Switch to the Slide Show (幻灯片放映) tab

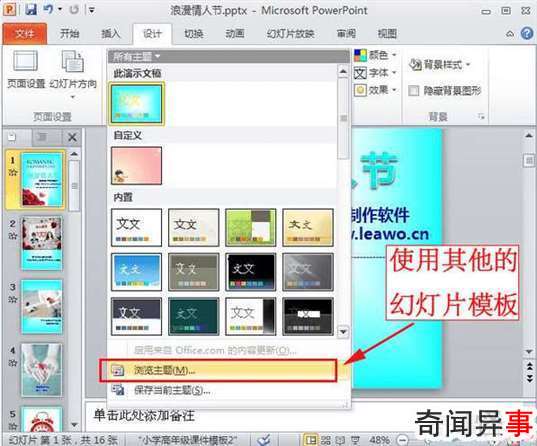click(x=291, y=34)
